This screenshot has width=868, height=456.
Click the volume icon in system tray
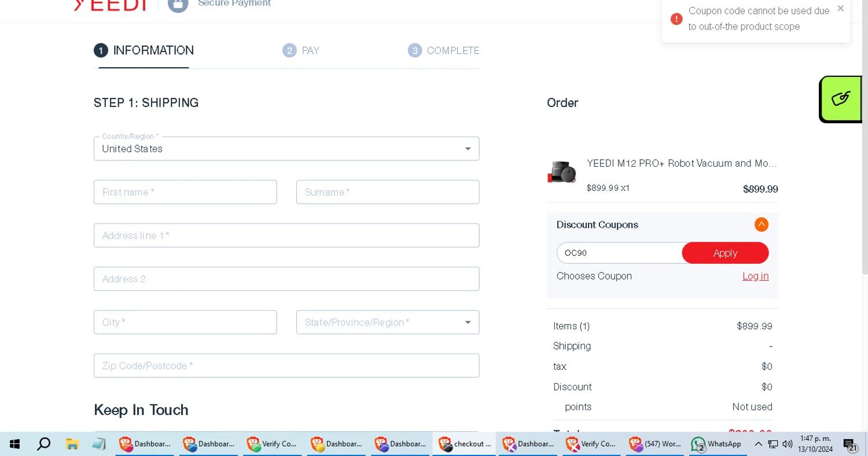click(x=787, y=444)
